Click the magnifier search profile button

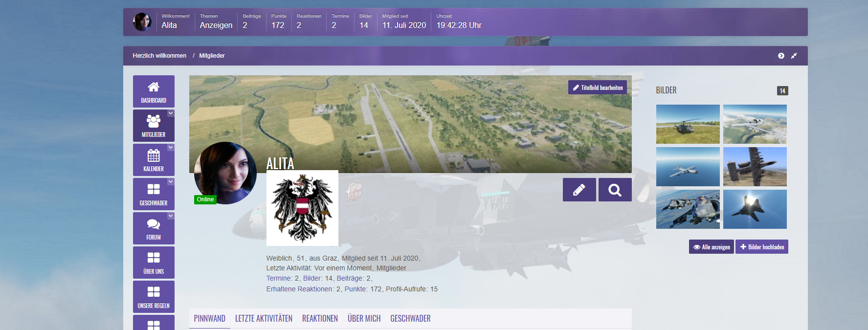[x=615, y=190]
